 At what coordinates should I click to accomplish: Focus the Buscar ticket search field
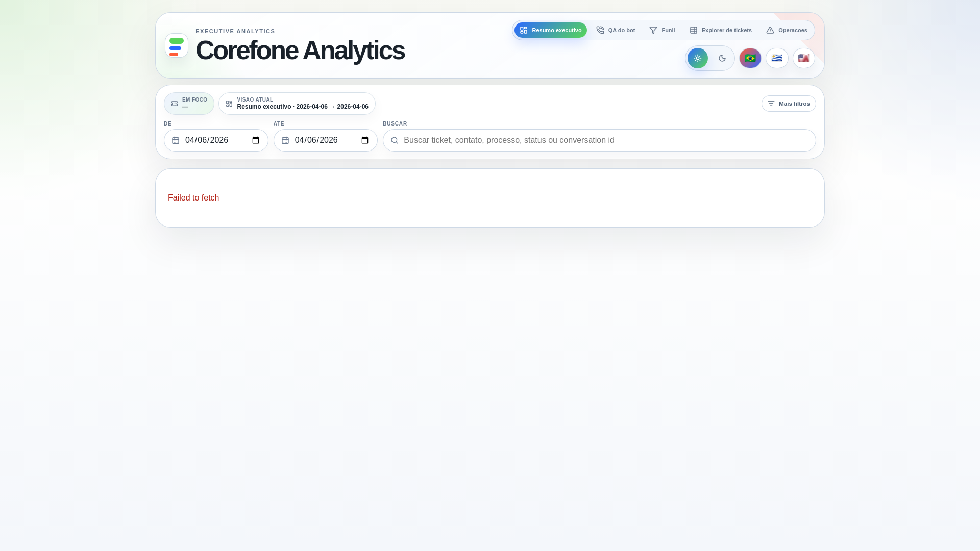click(x=599, y=140)
